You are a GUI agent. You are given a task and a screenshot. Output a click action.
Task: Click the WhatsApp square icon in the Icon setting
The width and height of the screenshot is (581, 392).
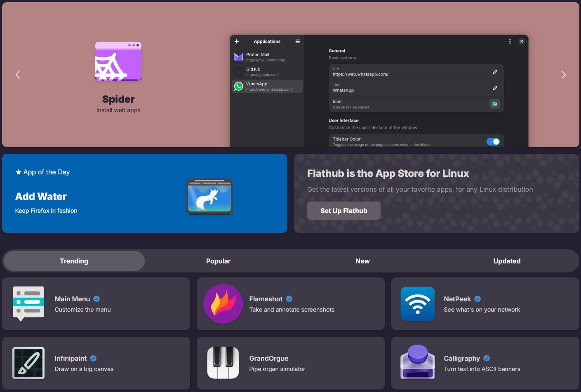click(494, 104)
